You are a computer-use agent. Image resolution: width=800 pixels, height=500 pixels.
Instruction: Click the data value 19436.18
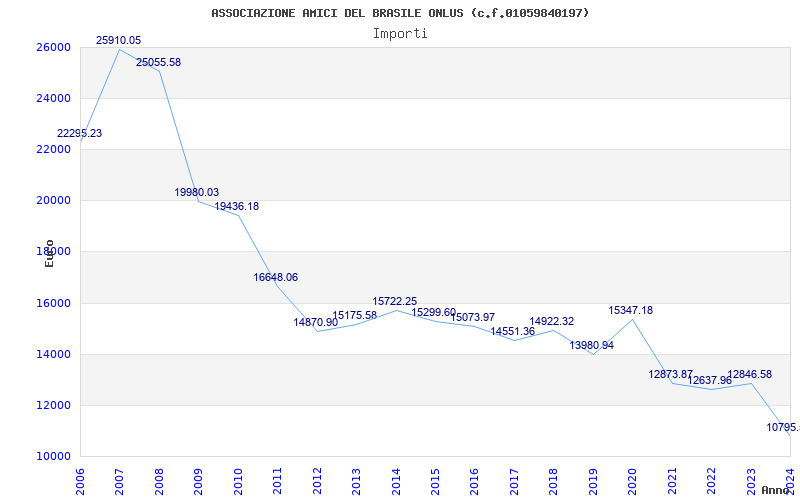(236, 207)
